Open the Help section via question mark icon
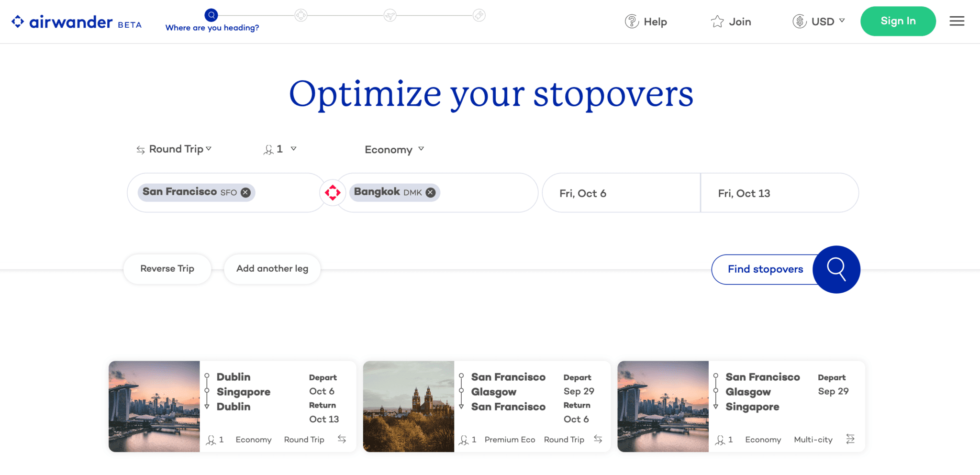This screenshot has height=475, width=980. [631, 22]
